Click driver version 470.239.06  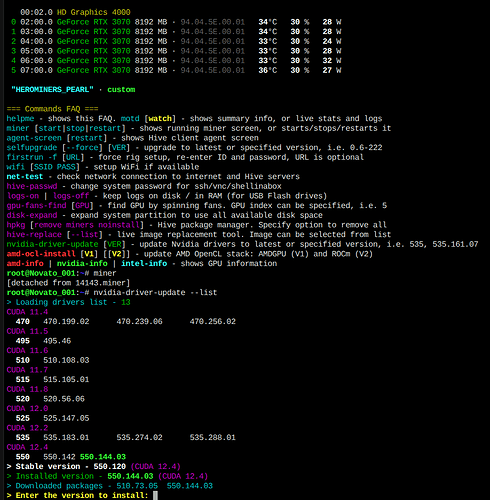(x=139, y=321)
